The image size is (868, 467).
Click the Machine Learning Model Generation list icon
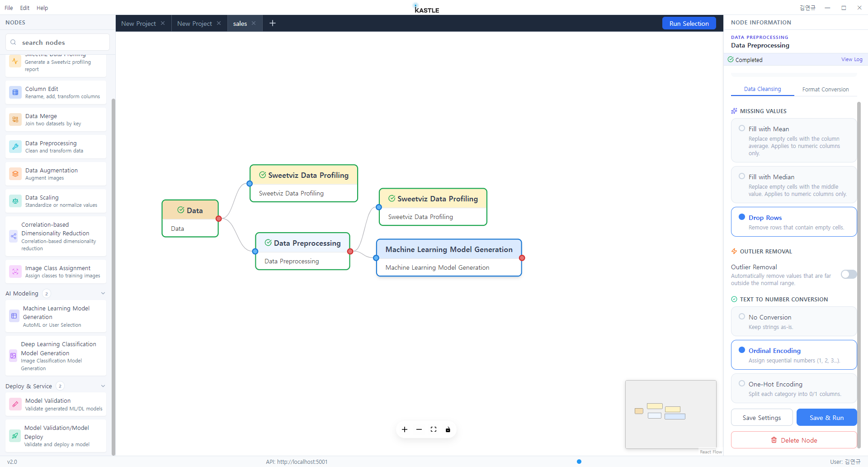pyautogui.click(x=14, y=316)
